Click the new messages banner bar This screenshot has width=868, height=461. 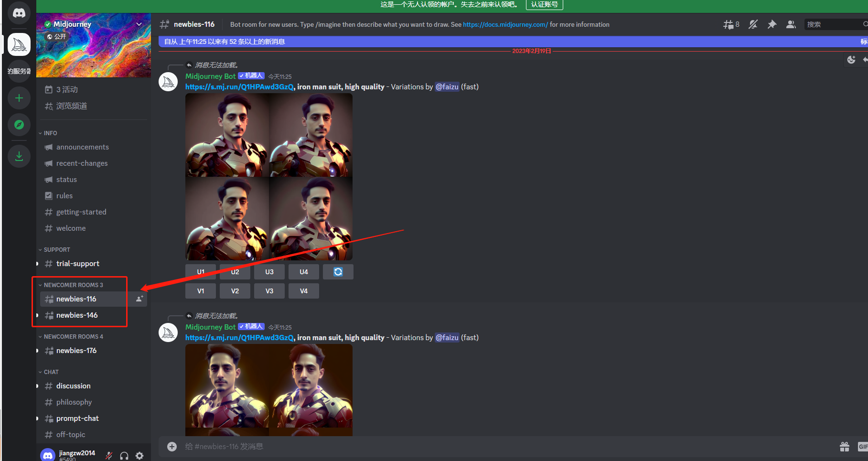[x=513, y=42]
